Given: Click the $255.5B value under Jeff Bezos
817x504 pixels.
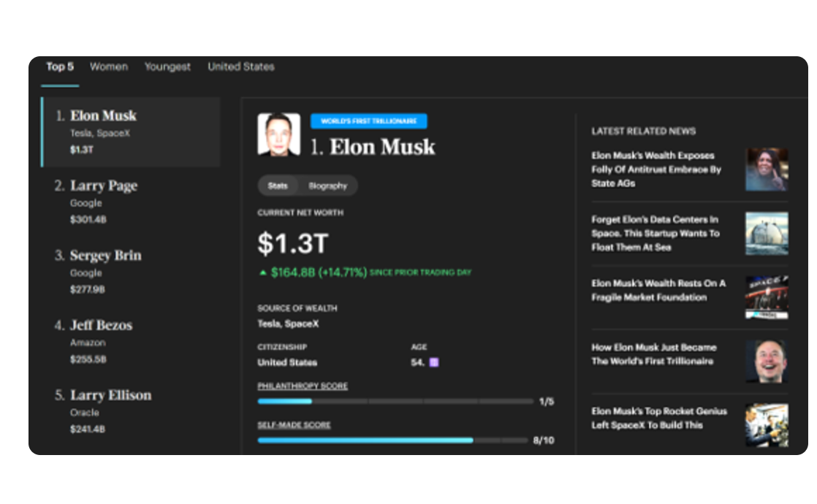Looking at the screenshot, I should [x=88, y=359].
